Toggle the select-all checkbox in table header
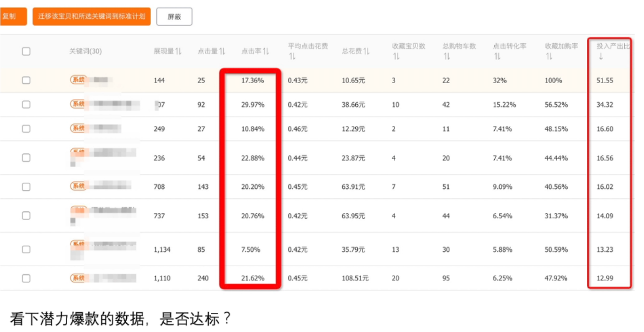Image resolution: width=644 pixels, height=332 pixels. [26, 51]
